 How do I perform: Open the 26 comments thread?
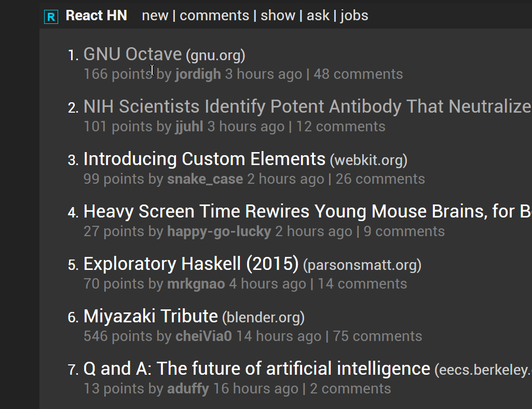(x=380, y=179)
